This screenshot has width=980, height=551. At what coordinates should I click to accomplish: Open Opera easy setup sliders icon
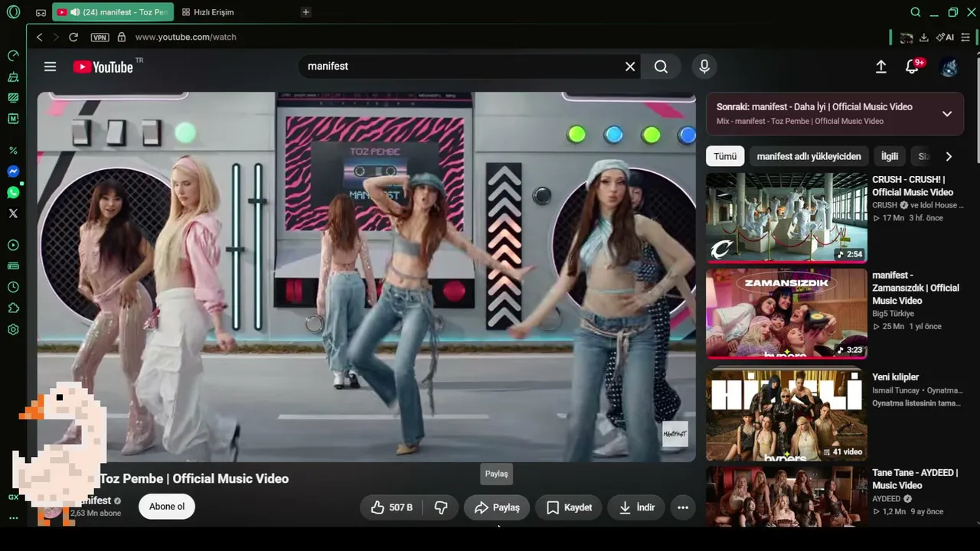point(966,37)
